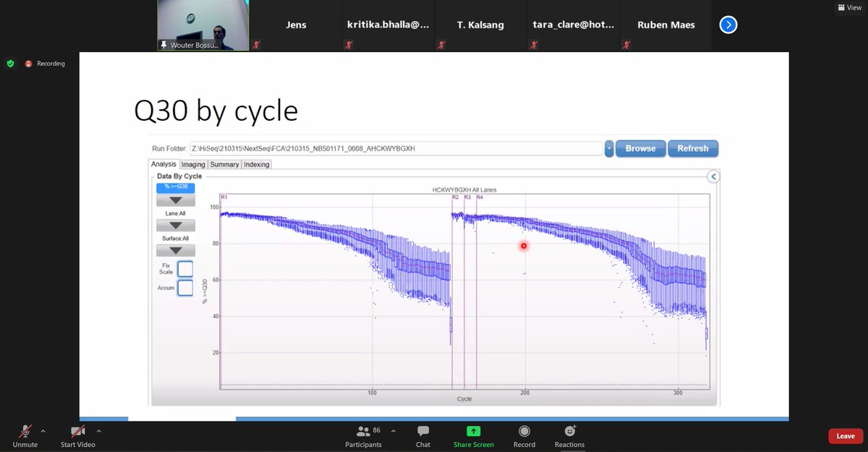Image resolution: width=868 pixels, height=452 pixels.
Task: Switch to the Imaging tab
Action: (x=193, y=164)
